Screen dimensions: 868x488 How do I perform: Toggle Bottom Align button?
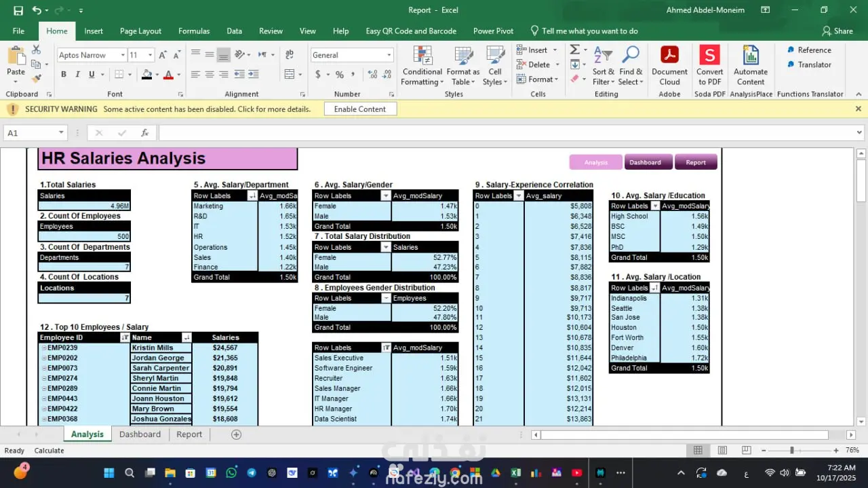click(223, 54)
